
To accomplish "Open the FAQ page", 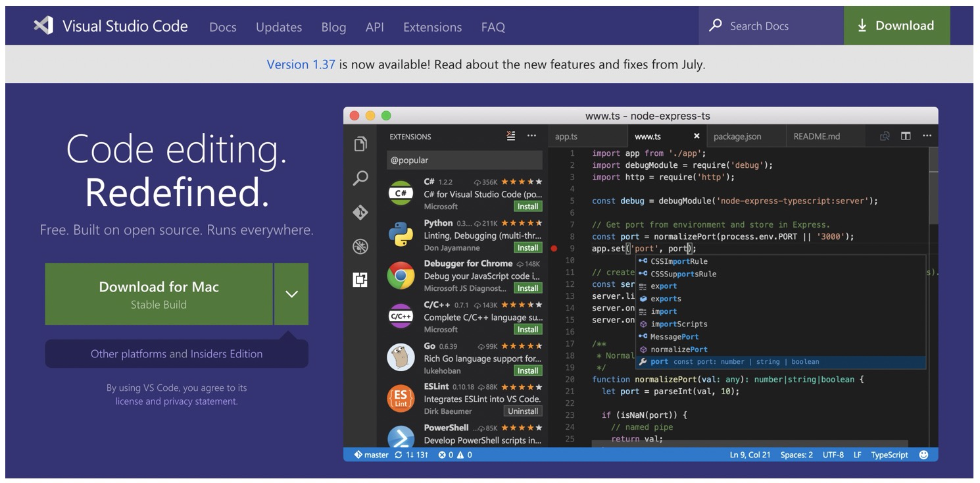I will coord(493,27).
